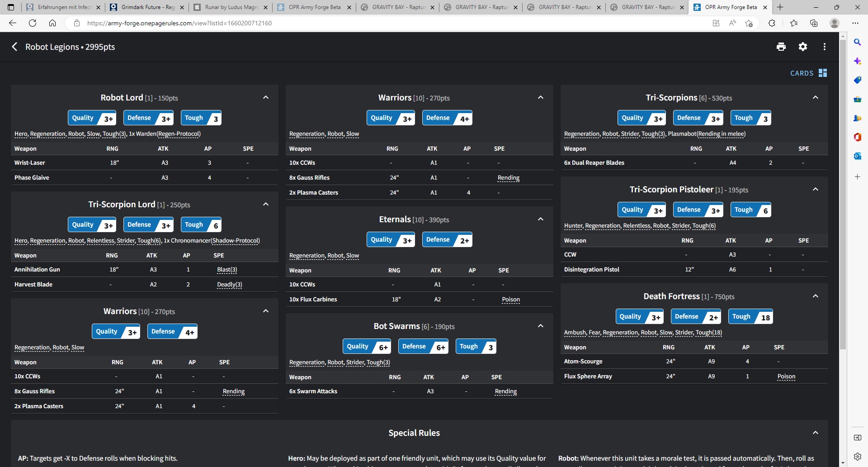Switch layout with the CARDS grid icon
Viewport: 868px width, 467px height.
(823, 73)
